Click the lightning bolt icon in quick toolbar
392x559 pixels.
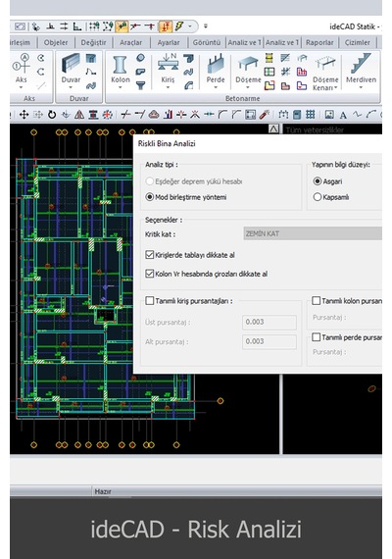(x=179, y=25)
